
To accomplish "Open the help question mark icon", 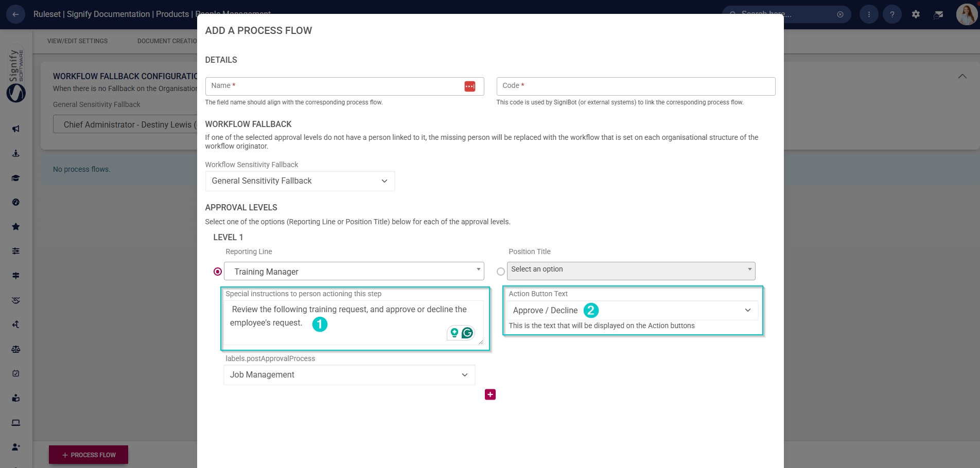I will [892, 14].
